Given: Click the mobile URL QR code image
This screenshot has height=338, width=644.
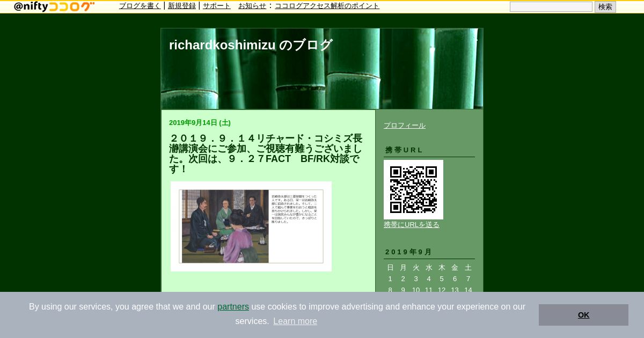Looking at the screenshot, I should [413, 189].
